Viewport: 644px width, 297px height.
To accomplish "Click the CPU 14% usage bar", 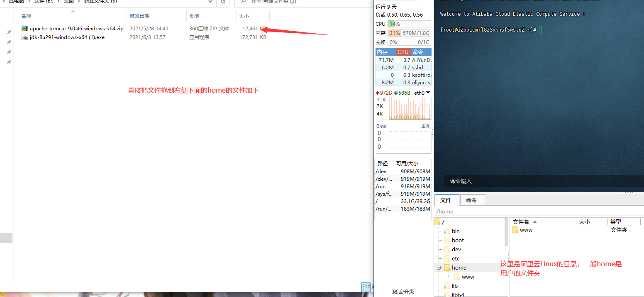I will pyautogui.click(x=409, y=24).
